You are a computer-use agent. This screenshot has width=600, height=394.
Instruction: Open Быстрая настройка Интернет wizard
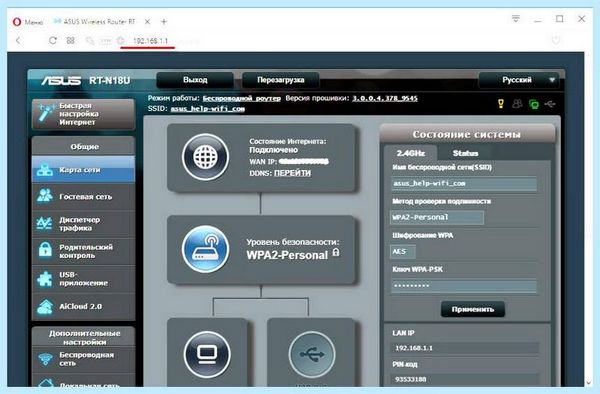(83, 114)
